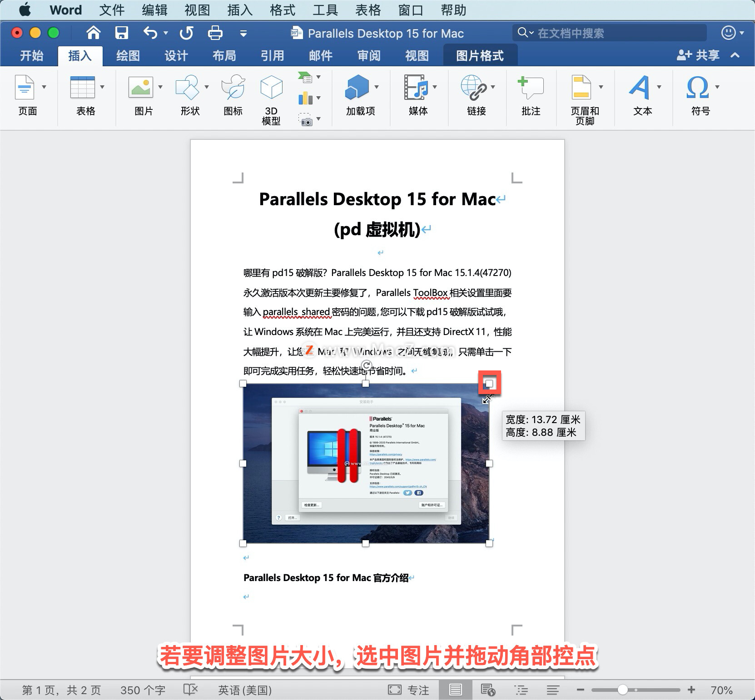Screen dimensions: 755x700
Task: Click the Header and Footer icon
Action: pos(581,87)
